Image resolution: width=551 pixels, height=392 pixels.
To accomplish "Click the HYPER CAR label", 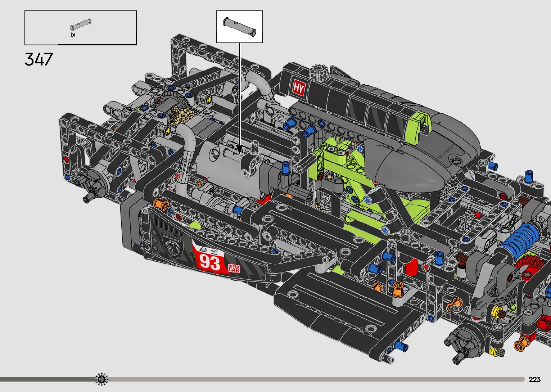I will 234,268.
